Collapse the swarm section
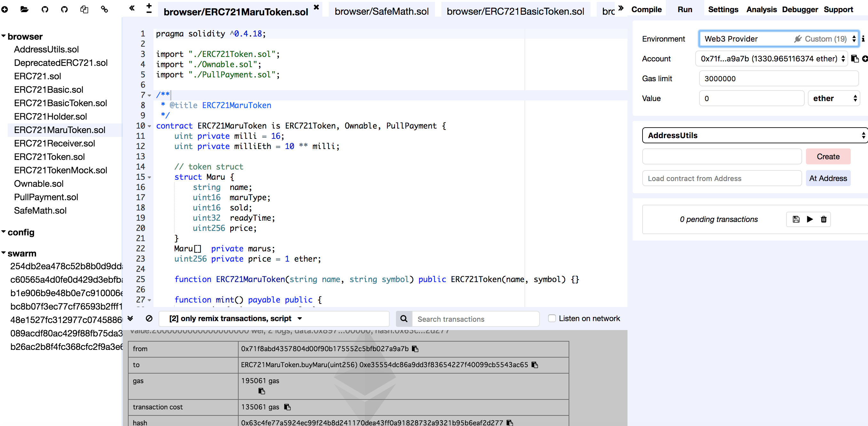 tap(4, 253)
